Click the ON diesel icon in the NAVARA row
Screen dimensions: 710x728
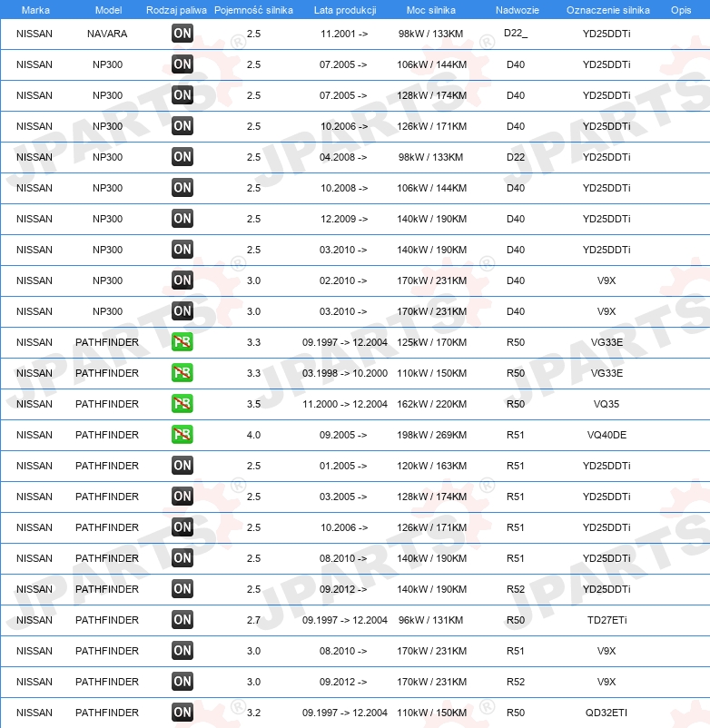(x=182, y=34)
